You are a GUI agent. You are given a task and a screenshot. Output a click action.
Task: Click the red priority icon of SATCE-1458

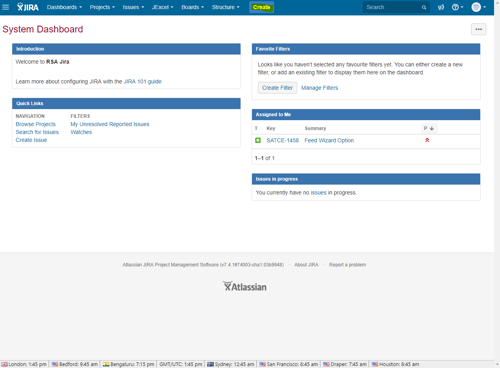(427, 140)
